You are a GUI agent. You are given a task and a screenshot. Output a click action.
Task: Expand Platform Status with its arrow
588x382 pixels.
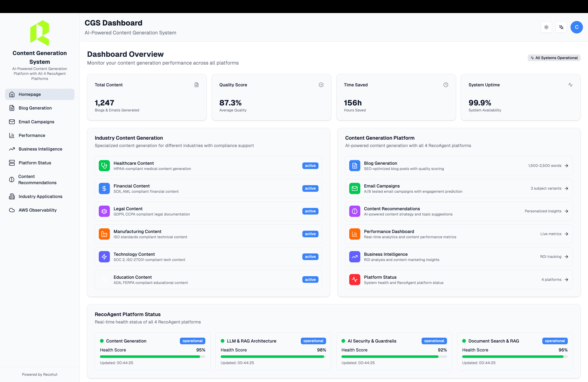tap(566, 279)
